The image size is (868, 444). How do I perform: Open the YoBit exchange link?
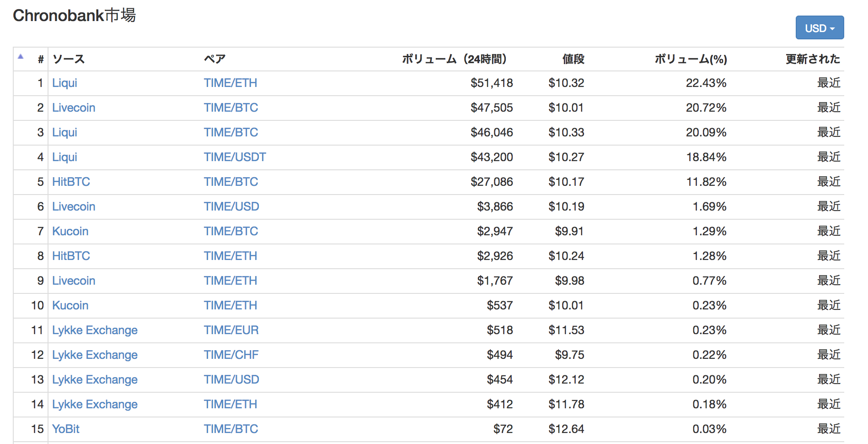pyautogui.click(x=66, y=429)
